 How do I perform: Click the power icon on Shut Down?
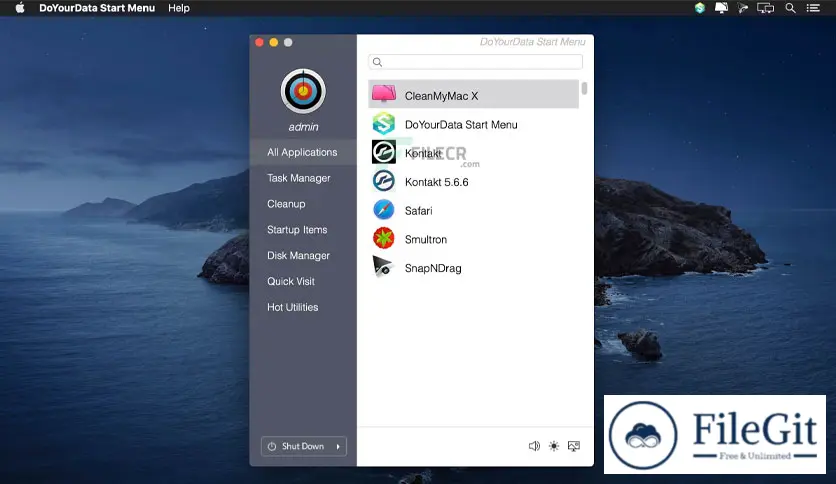click(272, 446)
